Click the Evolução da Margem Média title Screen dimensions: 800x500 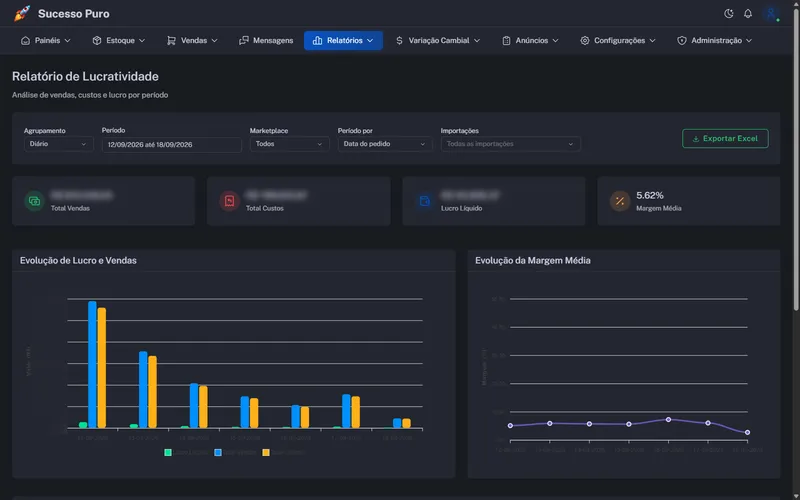point(533,261)
